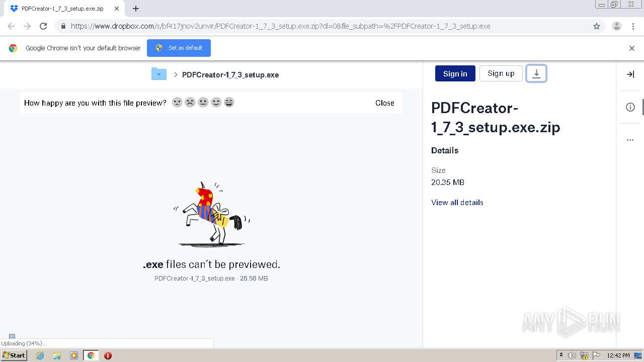Open Chrome profile avatar menu

pyautogui.click(x=617, y=26)
